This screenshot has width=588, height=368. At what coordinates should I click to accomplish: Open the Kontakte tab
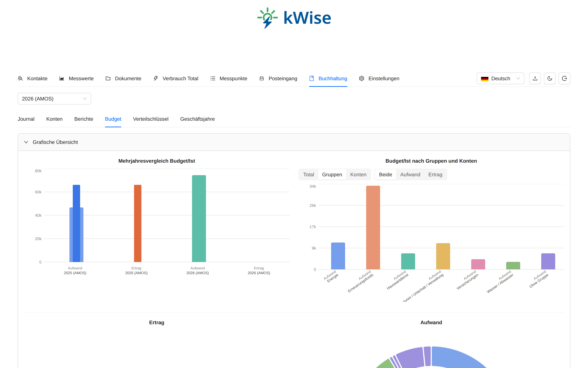[x=33, y=78]
